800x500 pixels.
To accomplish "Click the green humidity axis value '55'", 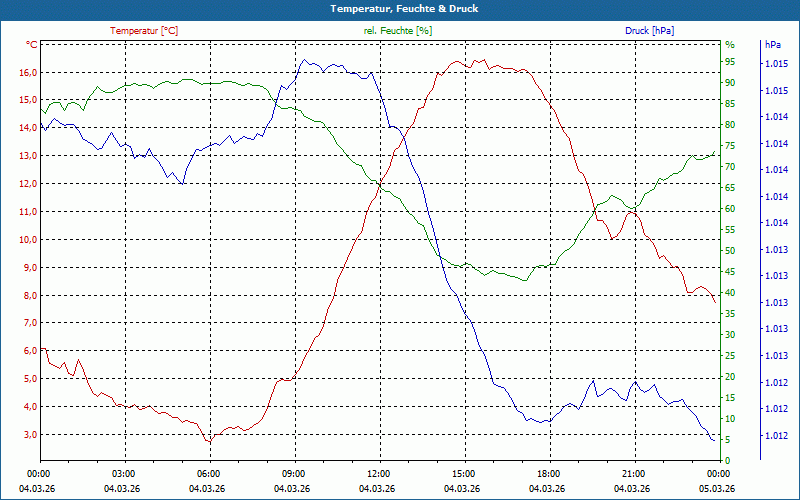I will tap(730, 230).
